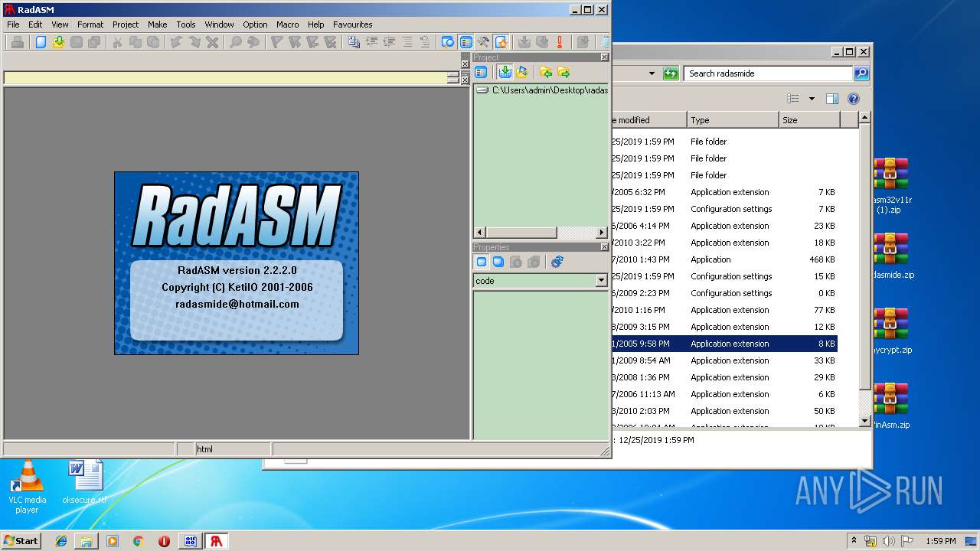Open the Favourites menu

pos(352,24)
